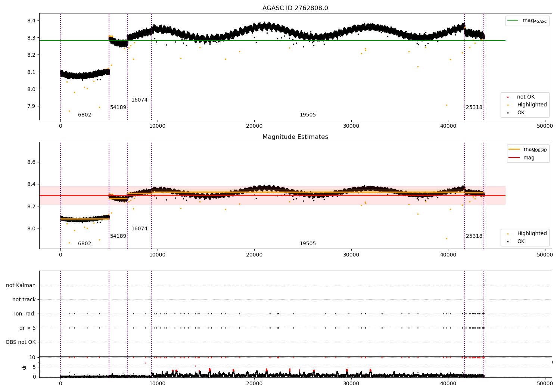560x392 pixels.
Task: Click obsid label 54189 in top plot
Action: 118,108
